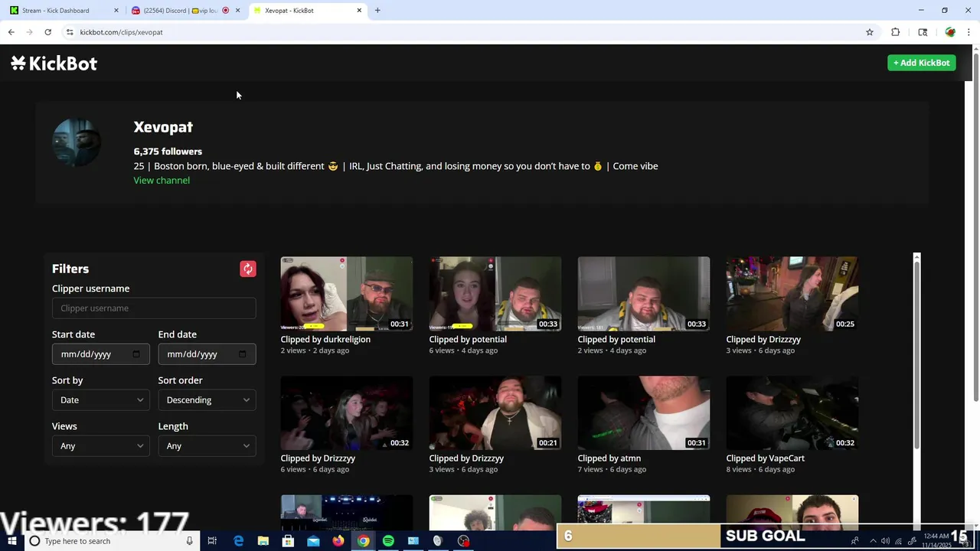Close the Xevopat - KickBot tab
This screenshot has height=551, width=980.
point(359,11)
